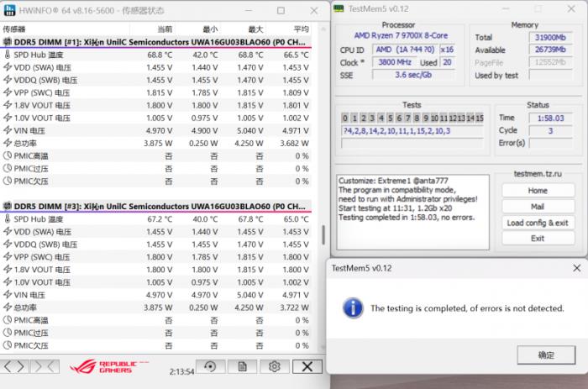Click the DDR5 DIMM [#1] chip icon

click(7, 42)
